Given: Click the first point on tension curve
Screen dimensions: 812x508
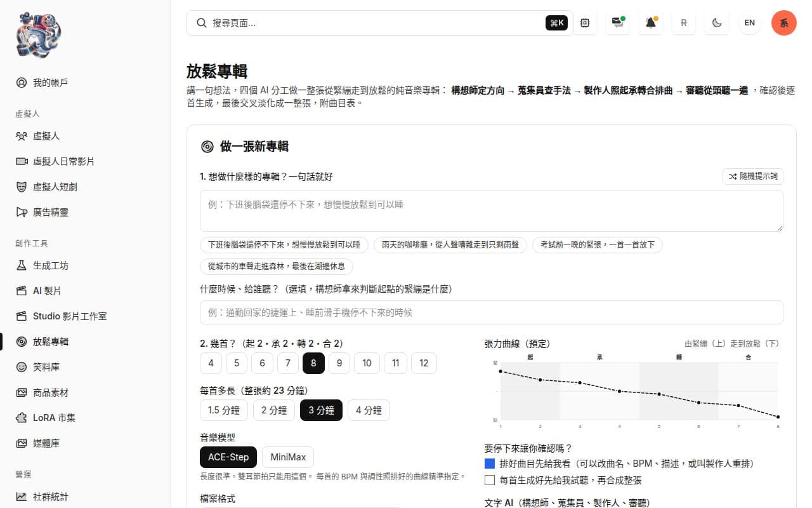Looking at the screenshot, I should (501, 371).
